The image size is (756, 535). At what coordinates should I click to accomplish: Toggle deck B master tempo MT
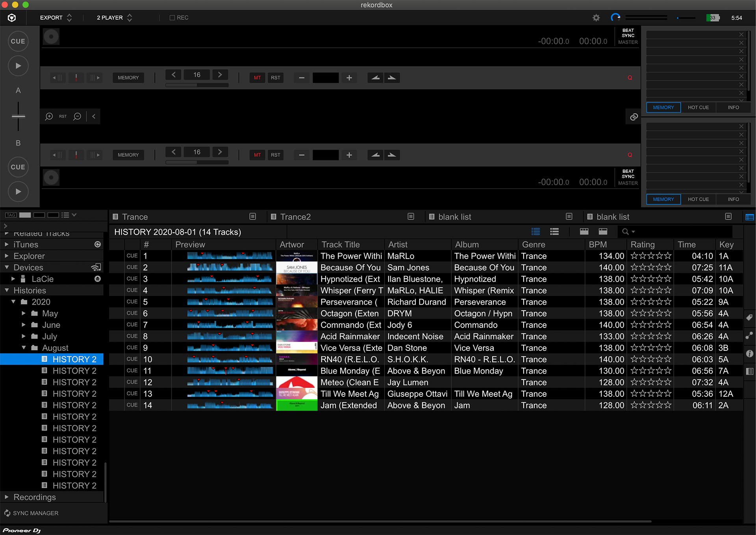[x=257, y=155]
